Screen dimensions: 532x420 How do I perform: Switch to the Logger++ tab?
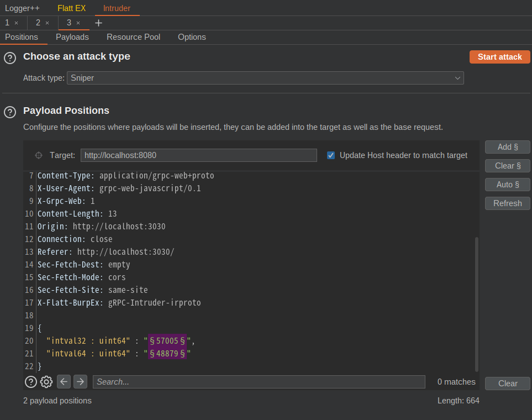(22, 8)
